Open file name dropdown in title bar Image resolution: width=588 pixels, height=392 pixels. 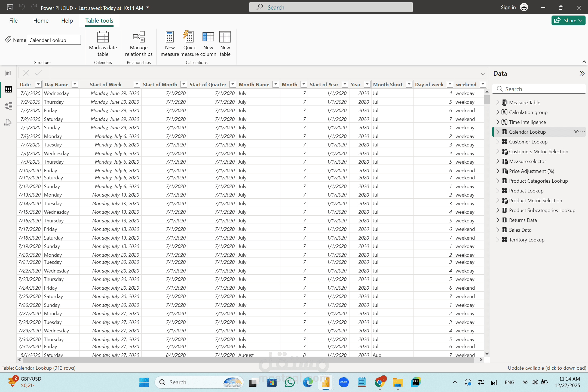pos(148,8)
